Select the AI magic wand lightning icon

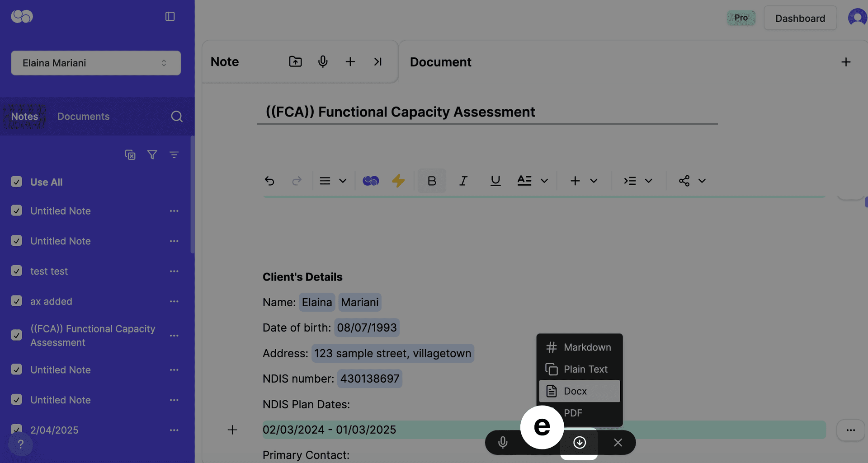(398, 181)
